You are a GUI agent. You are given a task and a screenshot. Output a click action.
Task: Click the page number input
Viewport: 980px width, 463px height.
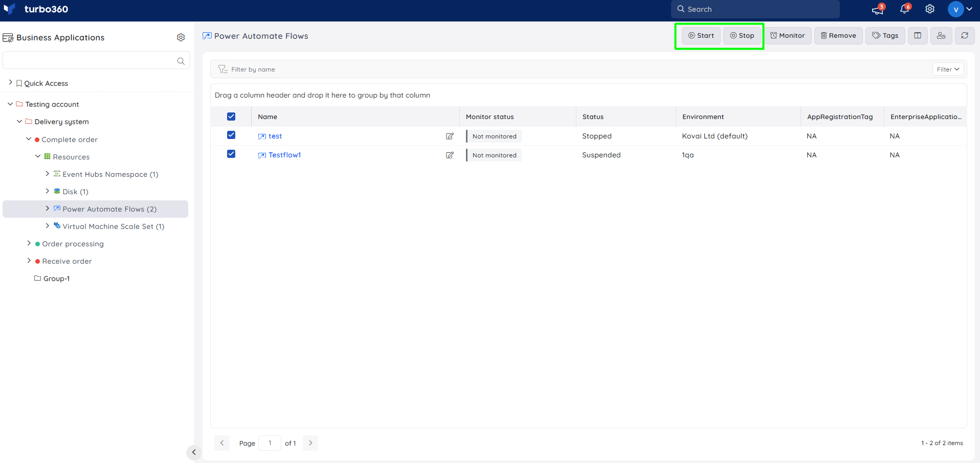pos(270,443)
